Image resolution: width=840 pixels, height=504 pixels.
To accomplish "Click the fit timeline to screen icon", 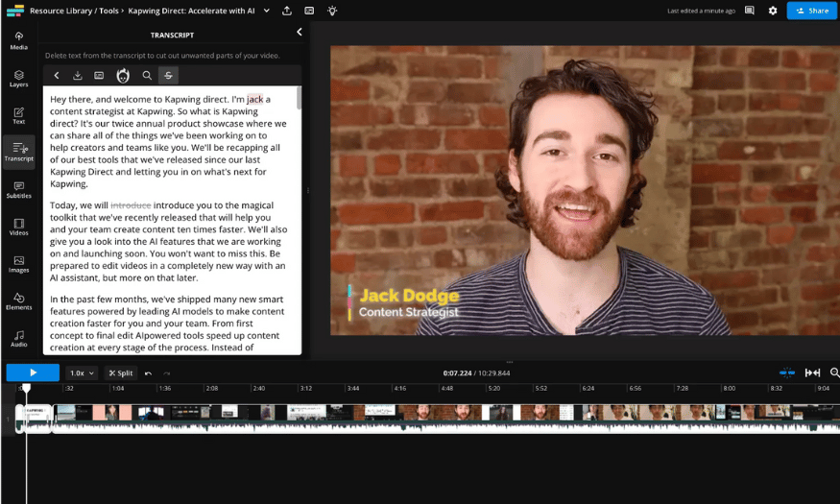I will point(812,372).
